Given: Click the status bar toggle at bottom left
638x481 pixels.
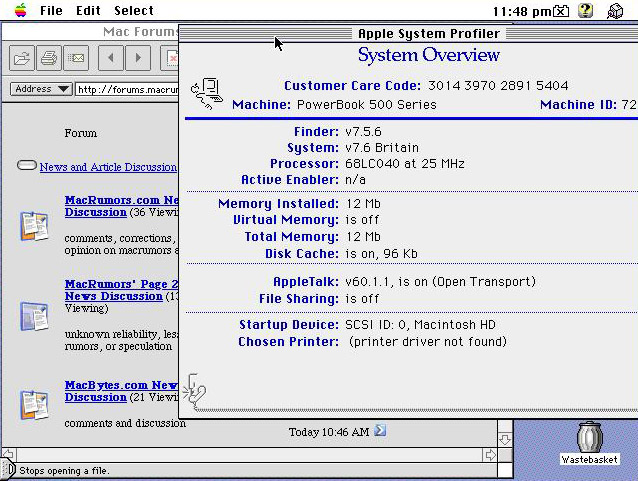Looking at the screenshot, I should coord(8,470).
